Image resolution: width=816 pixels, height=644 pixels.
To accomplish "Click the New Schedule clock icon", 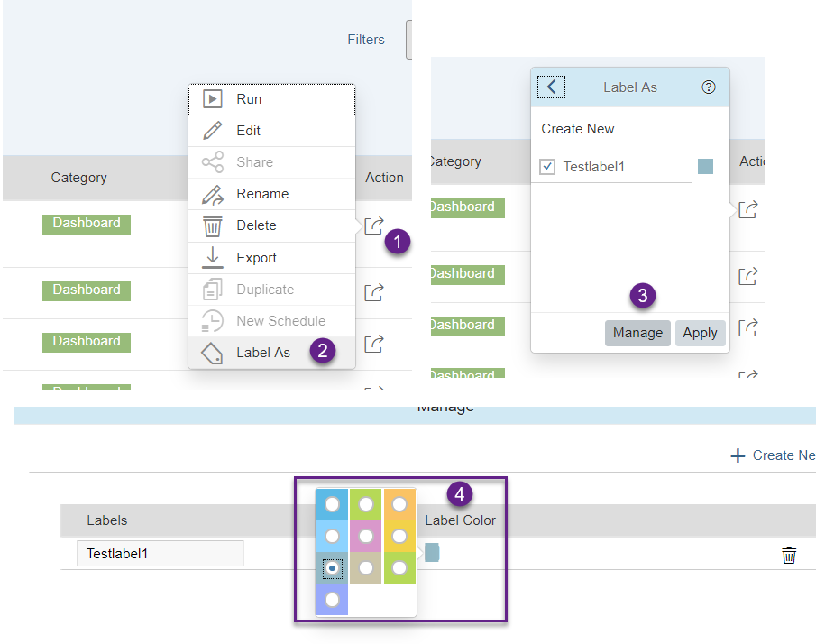I will pyautogui.click(x=212, y=321).
